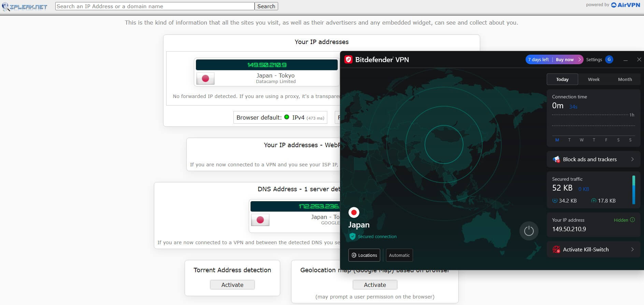This screenshot has height=305, width=644.
Task: Switch to the Month tab
Action: coord(625,79)
